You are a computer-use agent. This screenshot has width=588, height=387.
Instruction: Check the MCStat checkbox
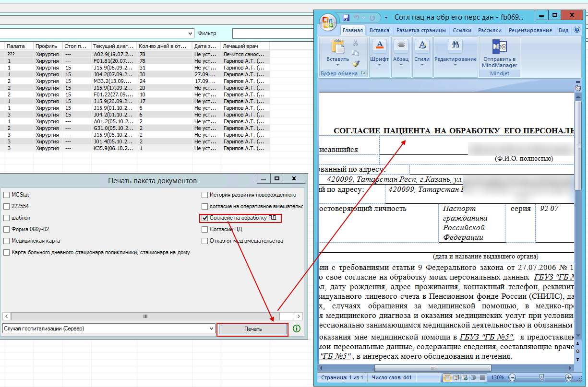(6, 195)
